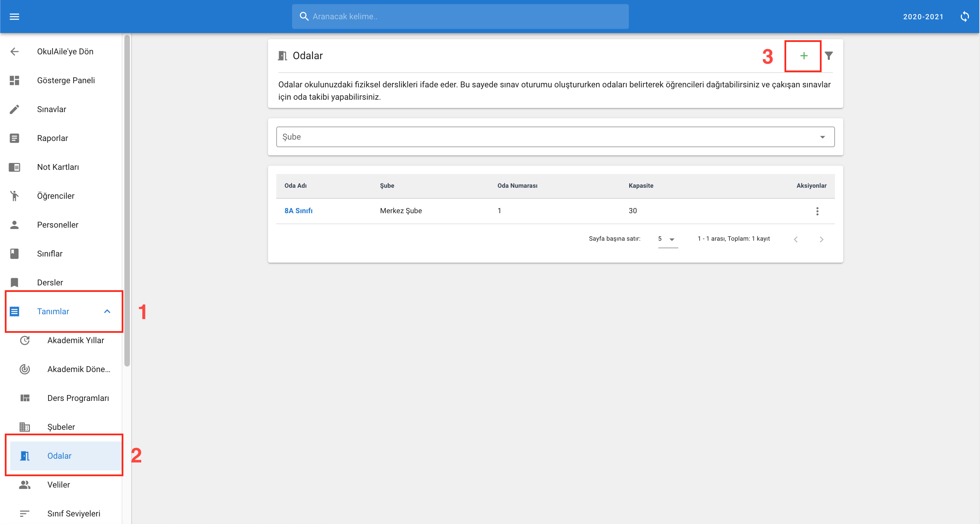Viewport: 980px width, 524px height.
Task: Return via OkulAile'ye Dön link
Action: tap(65, 51)
